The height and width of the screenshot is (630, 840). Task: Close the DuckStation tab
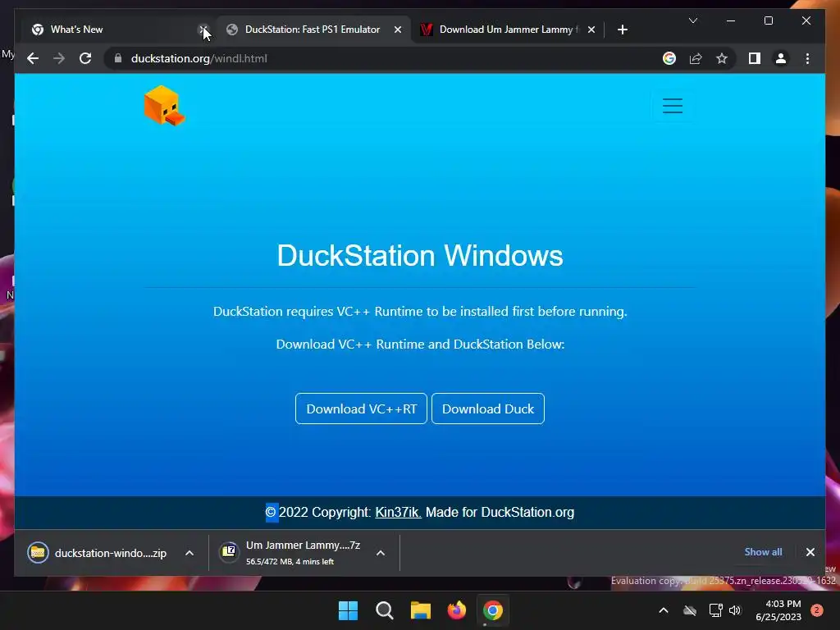(398, 30)
